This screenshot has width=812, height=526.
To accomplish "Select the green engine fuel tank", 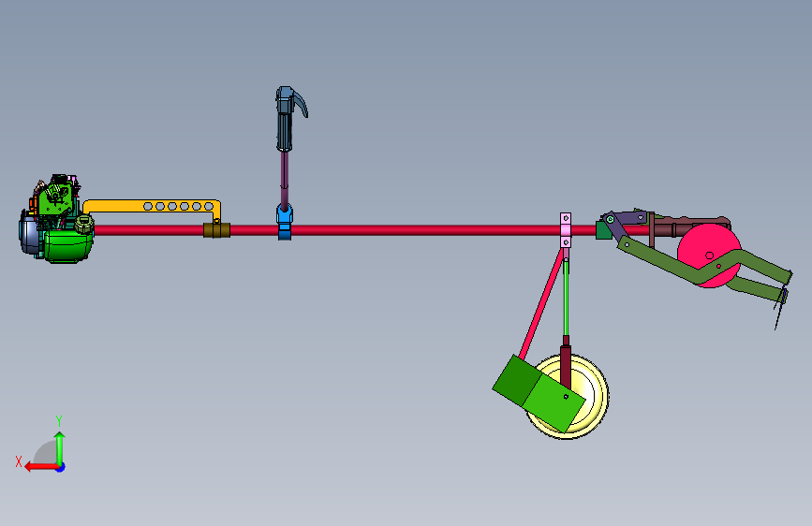I will [x=67, y=247].
